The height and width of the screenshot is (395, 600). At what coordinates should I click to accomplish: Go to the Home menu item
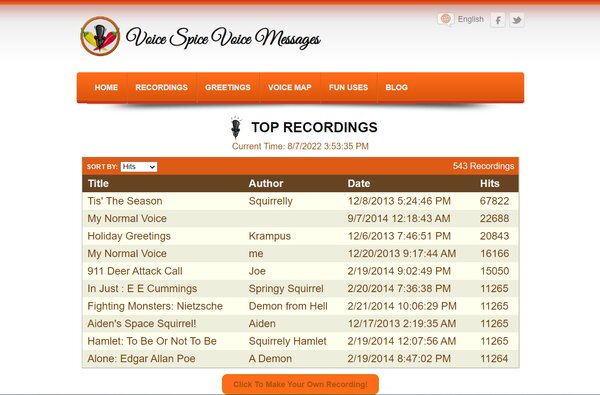pos(106,87)
